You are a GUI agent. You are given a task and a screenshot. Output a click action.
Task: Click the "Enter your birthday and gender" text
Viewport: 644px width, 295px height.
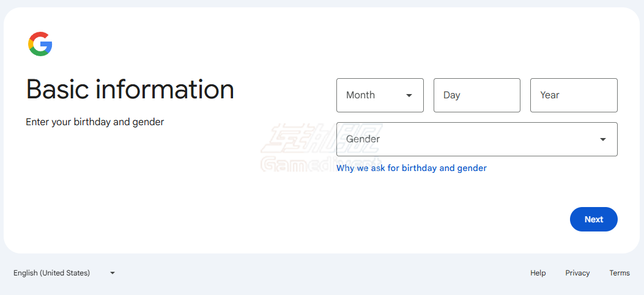(95, 122)
